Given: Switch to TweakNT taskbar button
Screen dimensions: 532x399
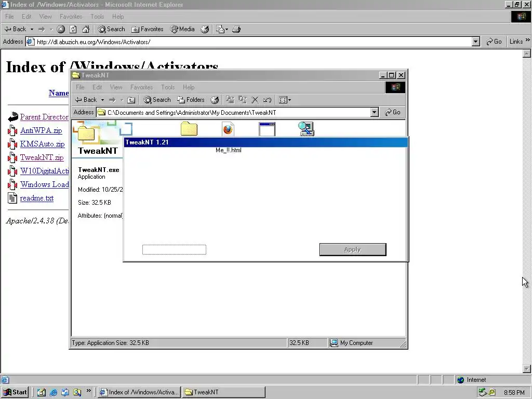Looking at the screenshot, I should 223,392.
